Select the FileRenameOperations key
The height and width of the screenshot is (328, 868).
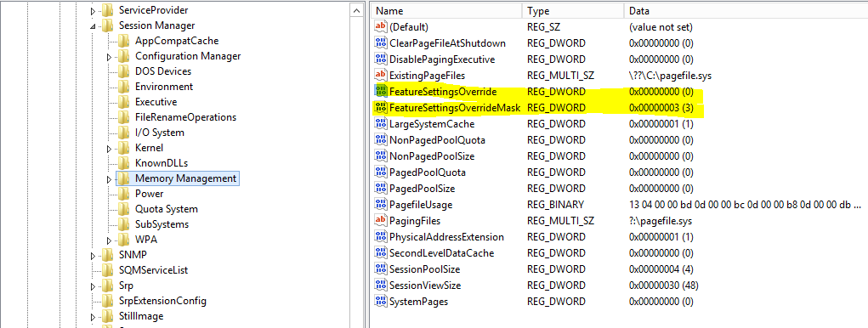pyautogui.click(x=185, y=117)
